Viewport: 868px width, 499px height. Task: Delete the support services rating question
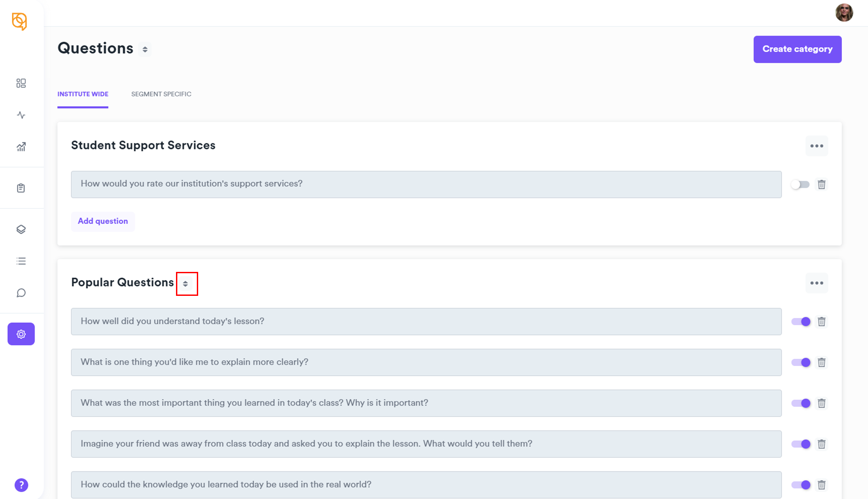821,185
